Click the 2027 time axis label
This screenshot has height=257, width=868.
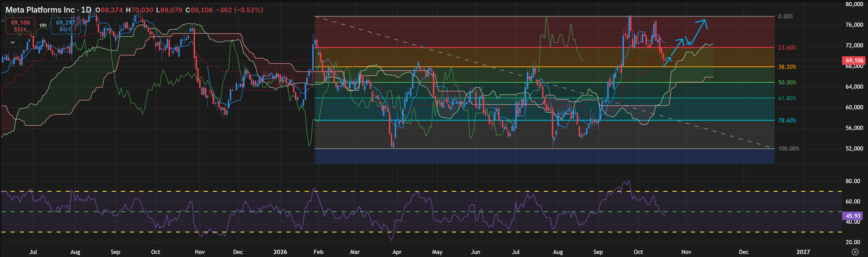coord(803,252)
